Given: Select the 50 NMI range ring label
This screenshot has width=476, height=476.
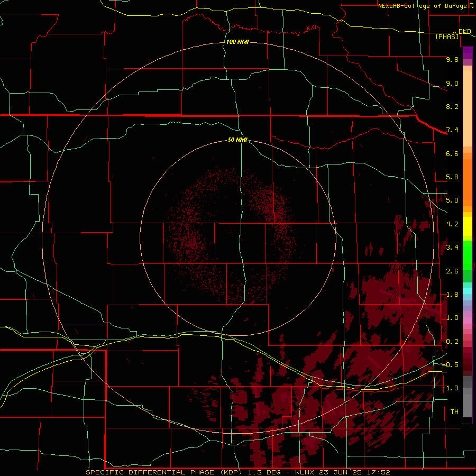Looking at the screenshot, I should [237, 140].
